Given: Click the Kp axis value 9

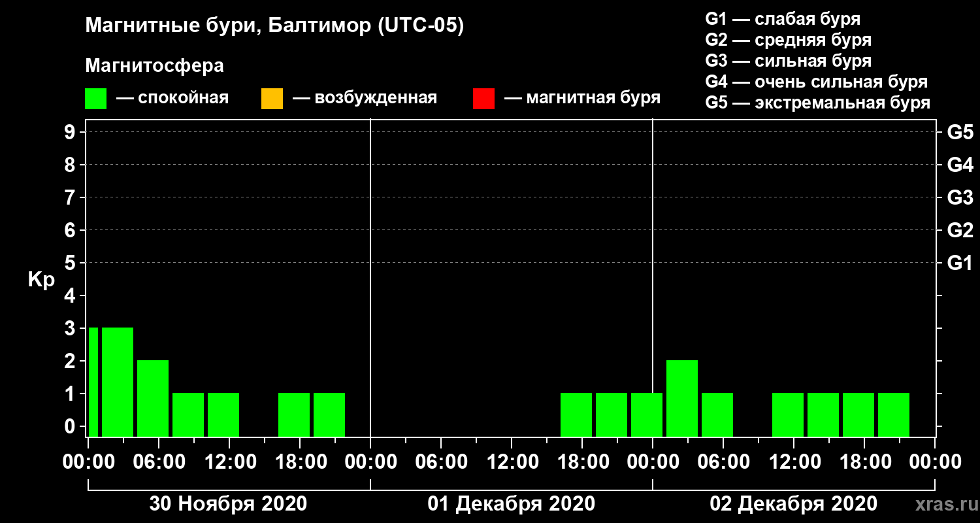Looking at the screenshot, I should click(71, 133).
